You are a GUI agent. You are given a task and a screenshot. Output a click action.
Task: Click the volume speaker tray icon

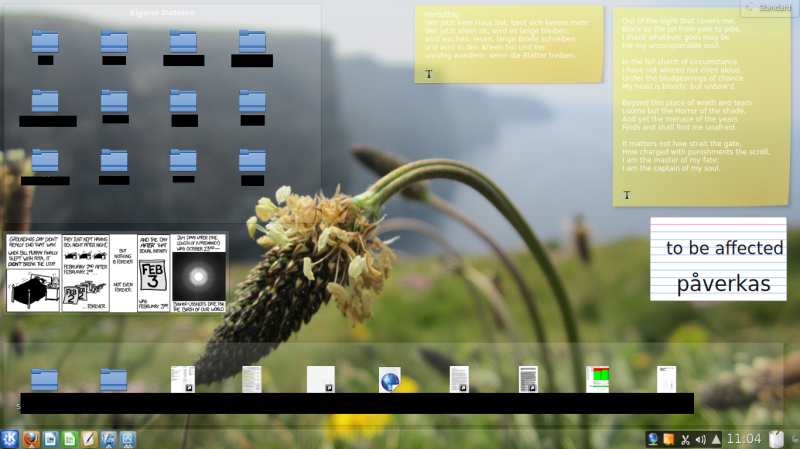[701, 439]
